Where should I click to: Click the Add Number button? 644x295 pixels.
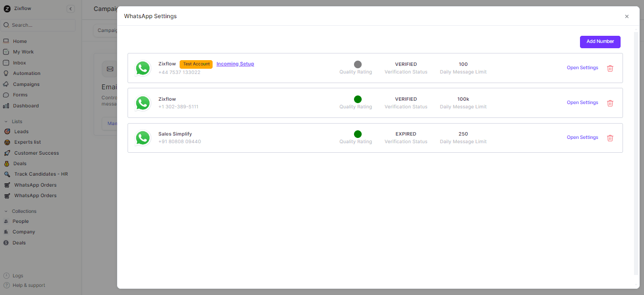click(600, 42)
